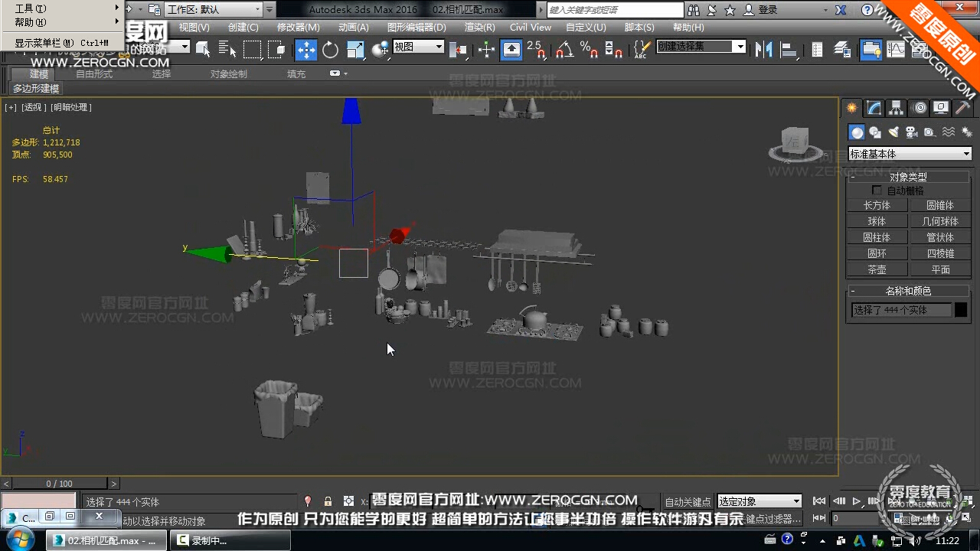
Task: Switch to the 自由形式 ribbon tab
Action: pyautogui.click(x=94, y=74)
